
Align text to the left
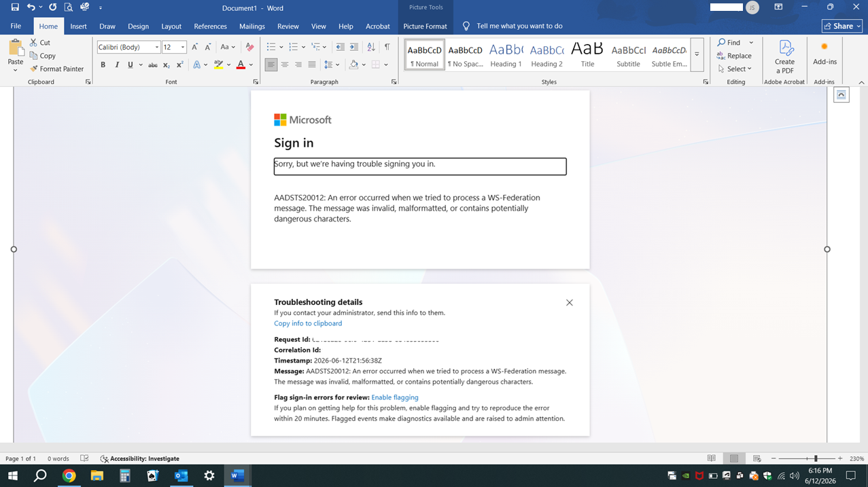coord(271,65)
